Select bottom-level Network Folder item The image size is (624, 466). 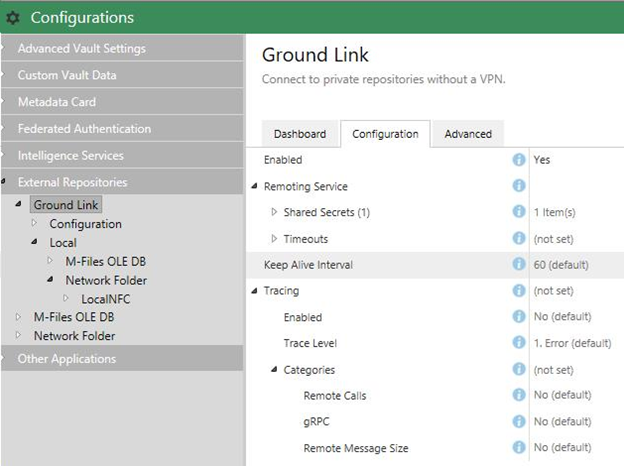tap(74, 336)
